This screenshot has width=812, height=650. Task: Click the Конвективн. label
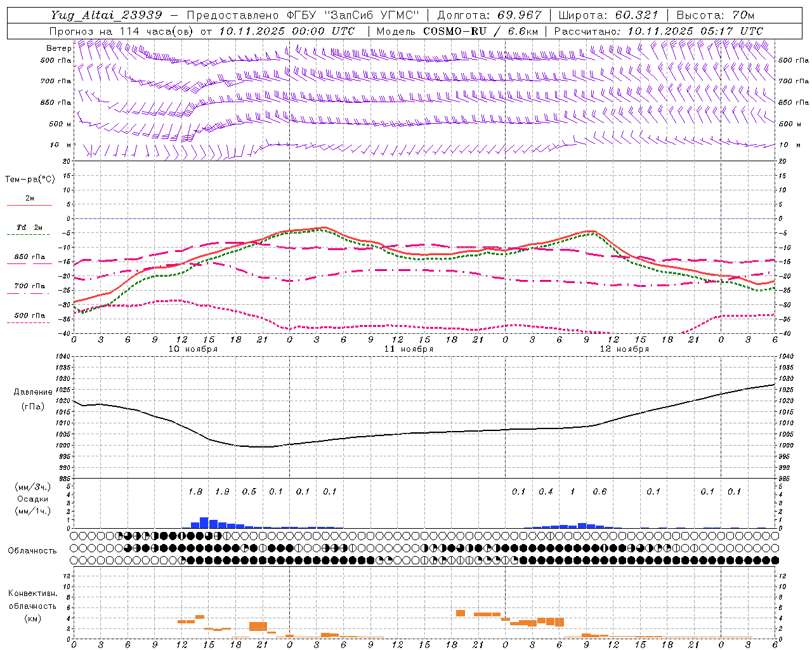33,594
